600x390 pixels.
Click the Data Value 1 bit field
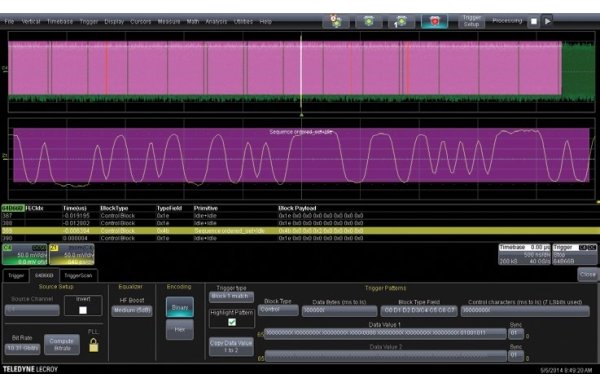click(385, 333)
